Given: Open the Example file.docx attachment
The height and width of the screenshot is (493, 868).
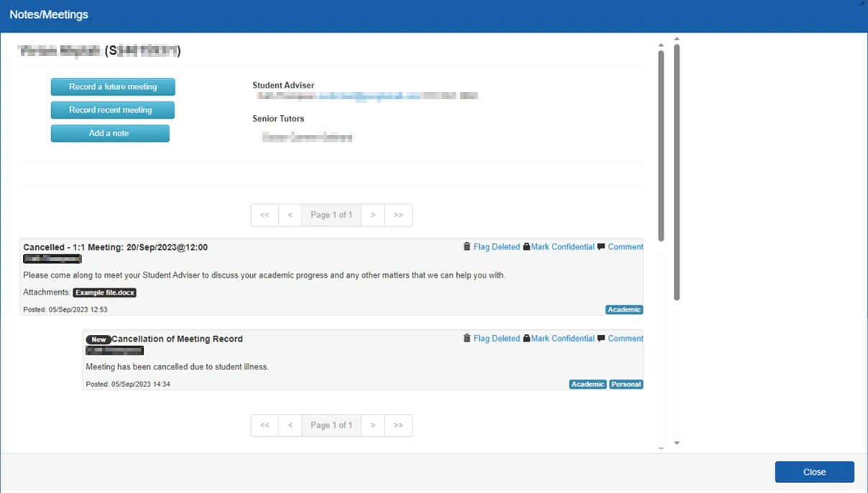Looking at the screenshot, I should coord(106,292).
